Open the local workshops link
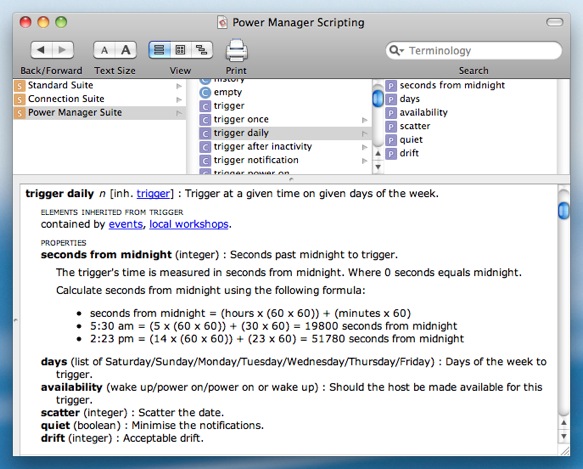 (189, 224)
